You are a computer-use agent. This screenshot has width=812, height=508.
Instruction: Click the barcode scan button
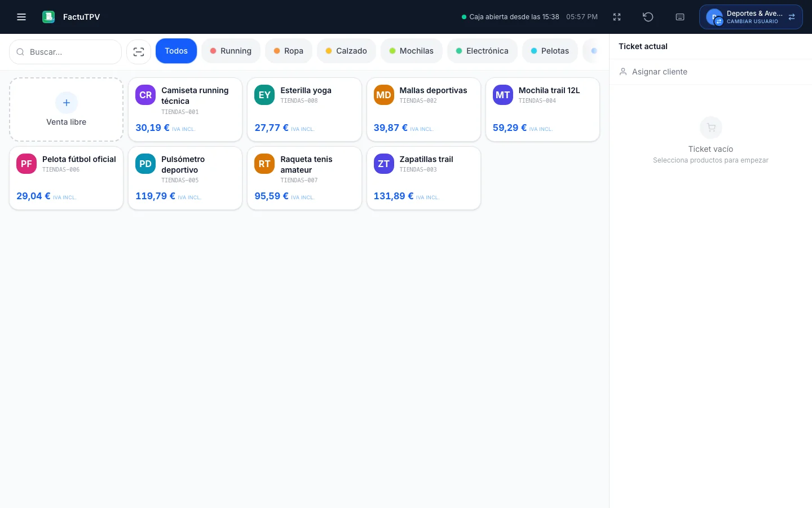139,52
